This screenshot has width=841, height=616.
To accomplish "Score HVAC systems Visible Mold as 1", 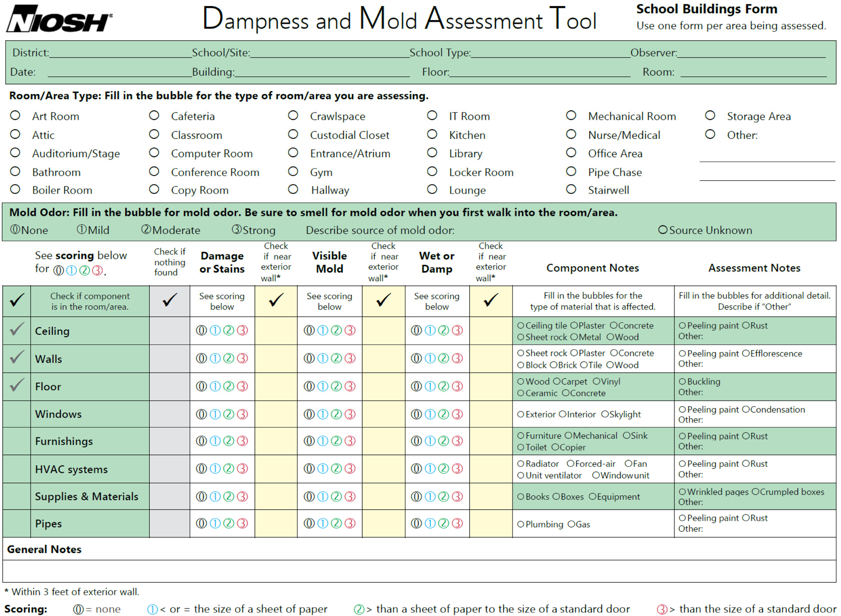I will coord(323,468).
